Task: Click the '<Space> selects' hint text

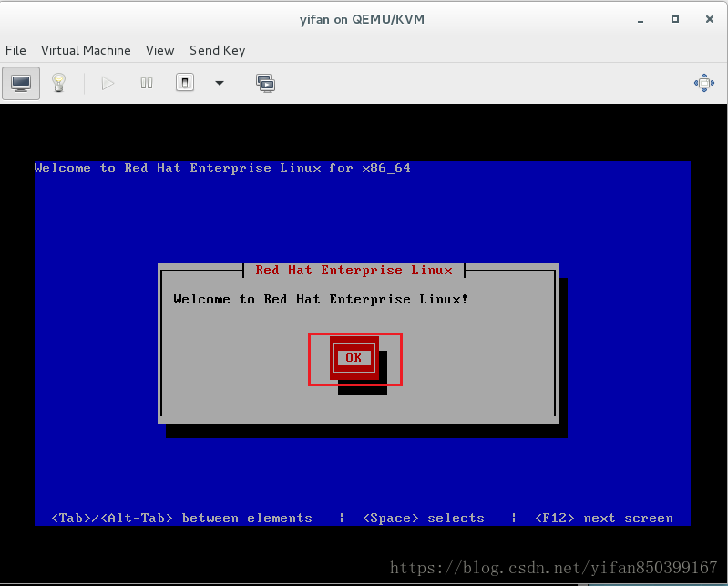Action: pyautogui.click(x=424, y=519)
